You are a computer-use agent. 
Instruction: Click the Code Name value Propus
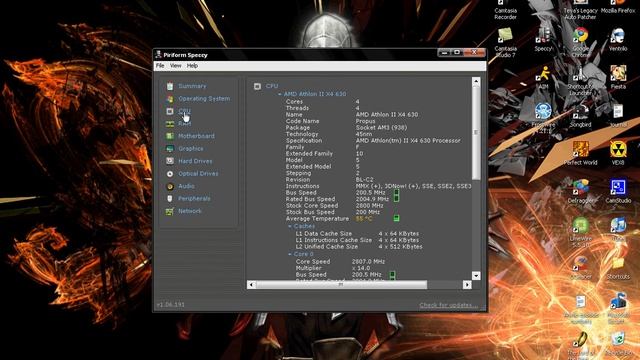point(365,121)
